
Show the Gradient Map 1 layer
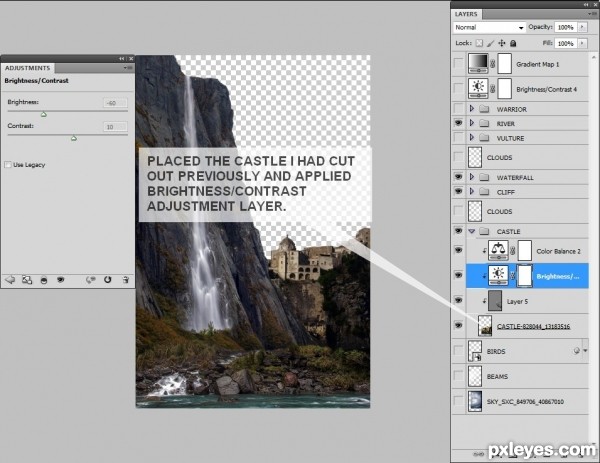click(x=458, y=64)
